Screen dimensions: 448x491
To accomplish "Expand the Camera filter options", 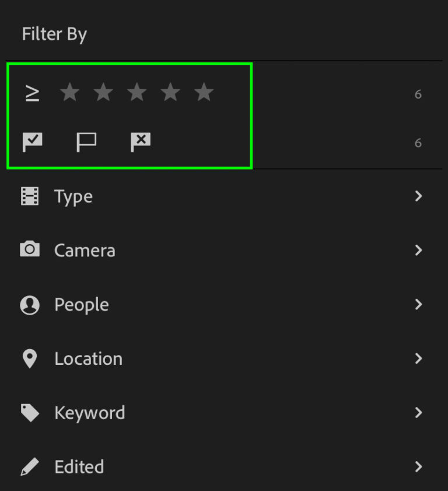I will coord(418,250).
